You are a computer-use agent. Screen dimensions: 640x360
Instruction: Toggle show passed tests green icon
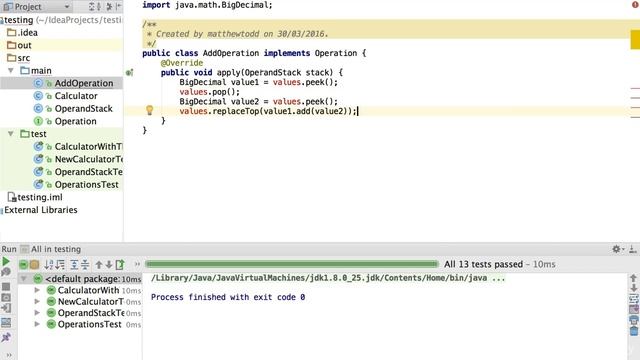24,264
